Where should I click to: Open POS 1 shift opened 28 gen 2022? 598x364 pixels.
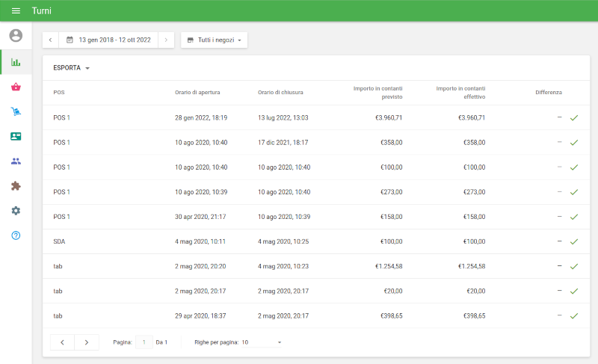coord(299,118)
